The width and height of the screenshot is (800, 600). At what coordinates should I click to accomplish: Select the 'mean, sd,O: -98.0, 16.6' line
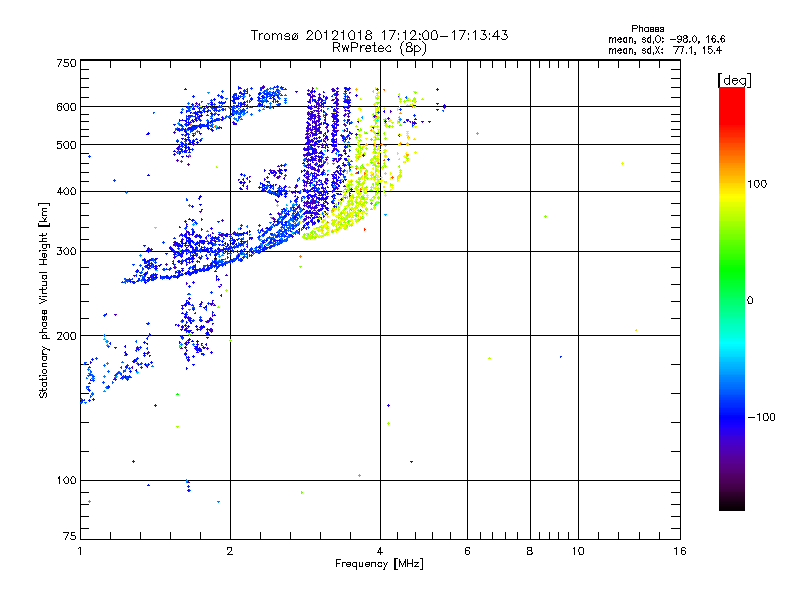pyautogui.click(x=666, y=39)
